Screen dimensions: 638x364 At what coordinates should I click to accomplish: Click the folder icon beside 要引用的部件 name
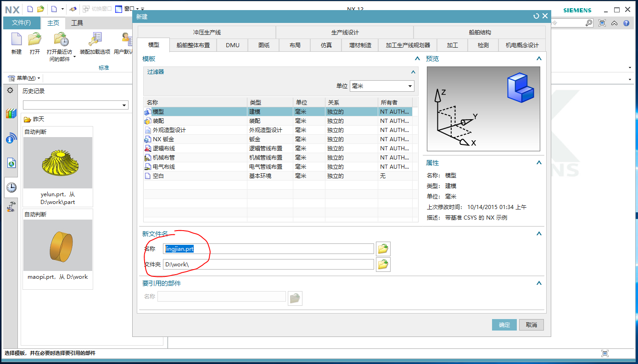click(295, 298)
